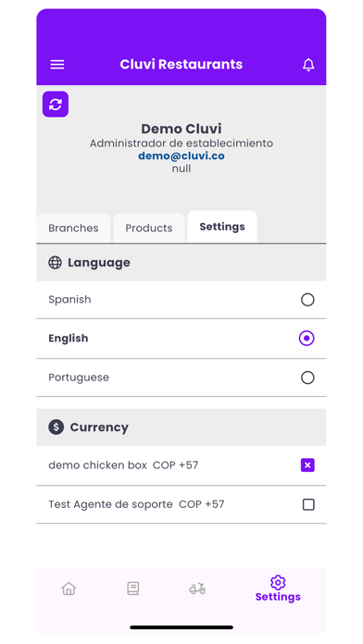Switch to the Branches tab
The width and height of the screenshot is (363, 644).
[73, 228]
